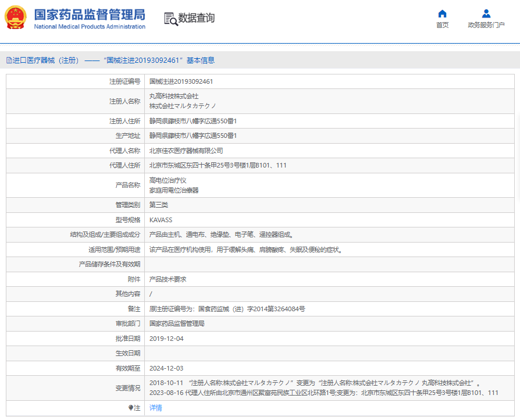Click the 基本信息 header text

coord(200,60)
